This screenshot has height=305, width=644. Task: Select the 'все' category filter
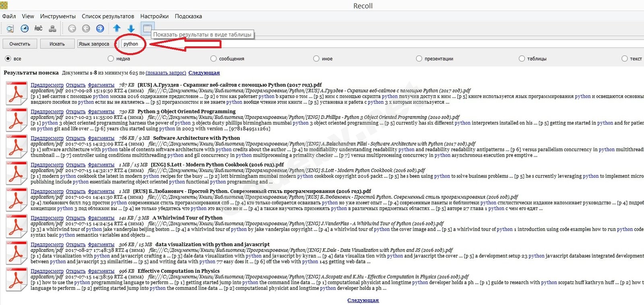tap(12, 59)
